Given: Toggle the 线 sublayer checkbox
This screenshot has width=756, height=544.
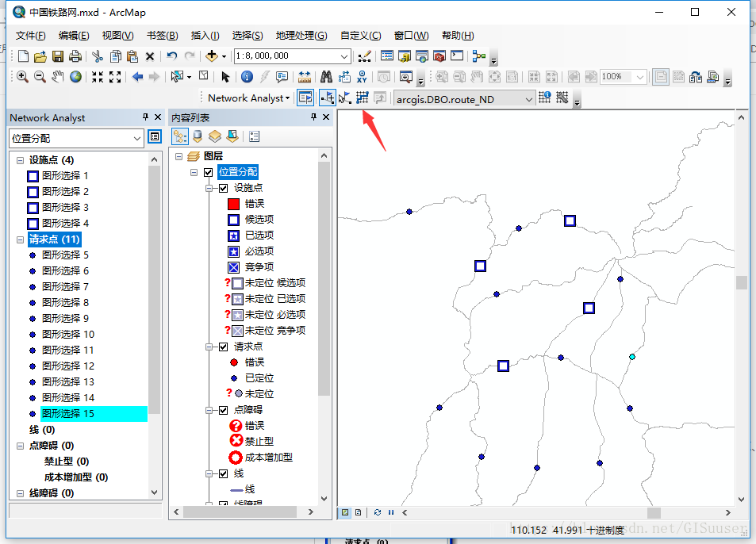Looking at the screenshot, I should click(223, 473).
